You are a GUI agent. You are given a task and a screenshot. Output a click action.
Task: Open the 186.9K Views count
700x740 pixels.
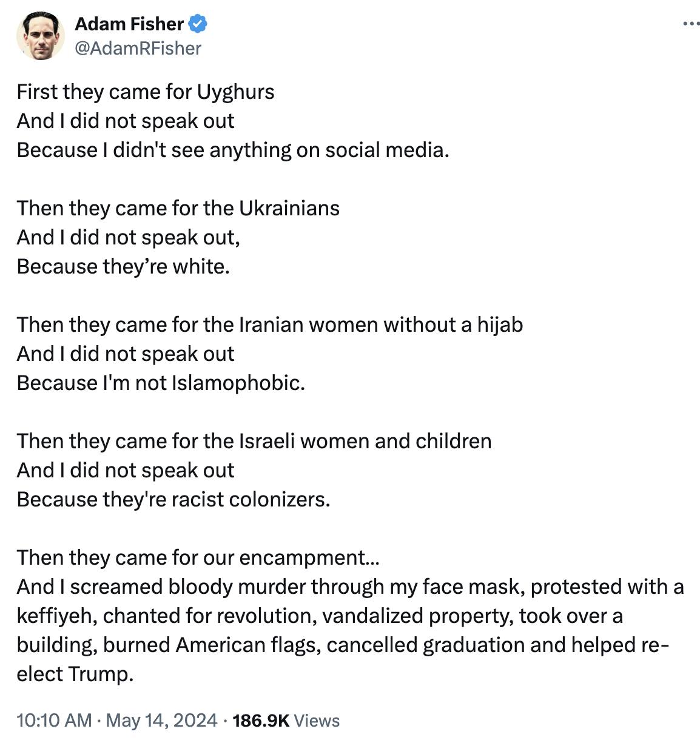261,720
